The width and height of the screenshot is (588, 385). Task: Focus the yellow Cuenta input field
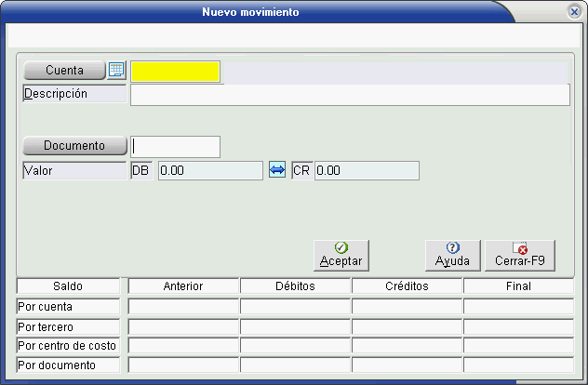[x=176, y=72]
